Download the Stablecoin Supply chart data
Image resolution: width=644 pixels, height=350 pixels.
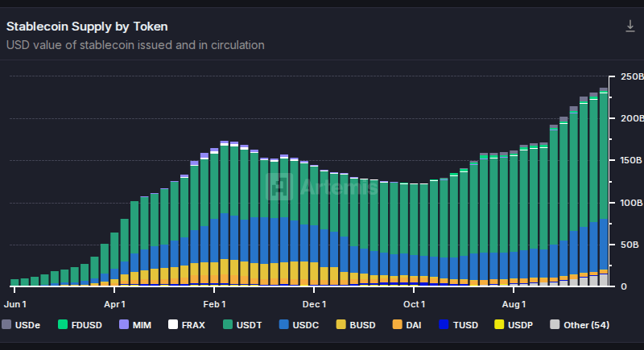(630, 27)
